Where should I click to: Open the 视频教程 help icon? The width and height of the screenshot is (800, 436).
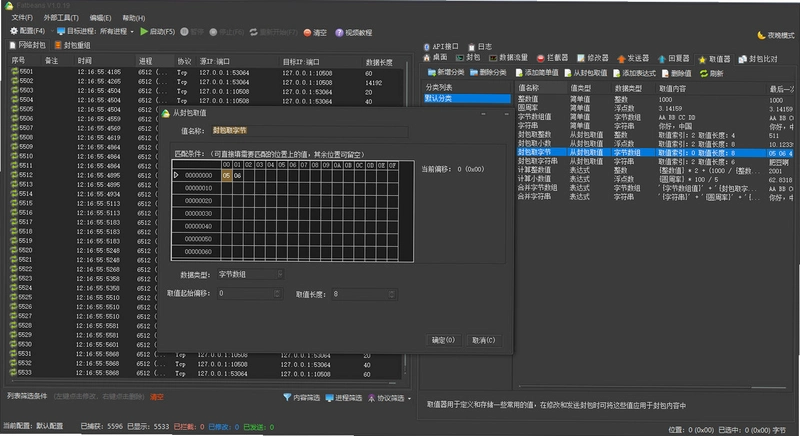[339, 33]
